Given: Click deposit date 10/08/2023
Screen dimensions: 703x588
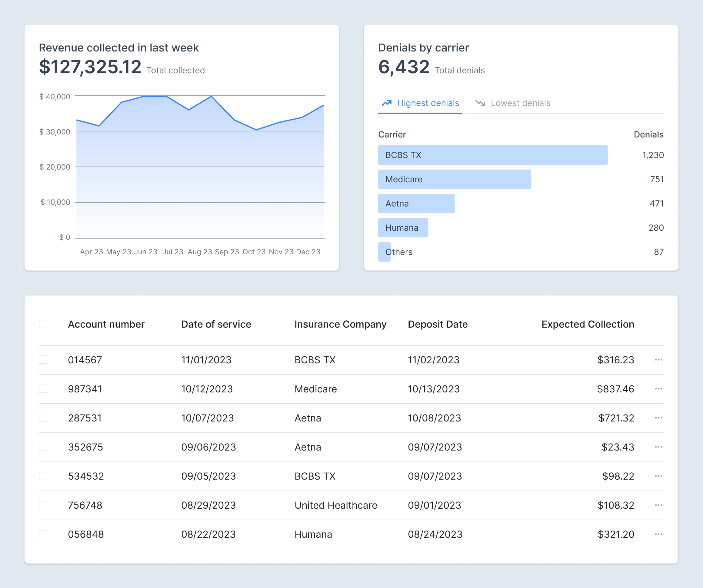Looking at the screenshot, I should pyautogui.click(x=434, y=418).
